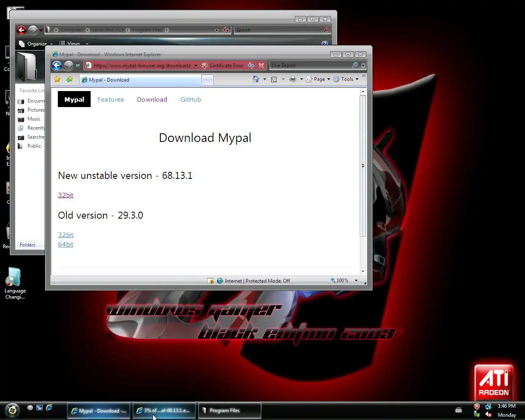Download the 68.13.1 32bit version
525x420 pixels.
[66, 195]
